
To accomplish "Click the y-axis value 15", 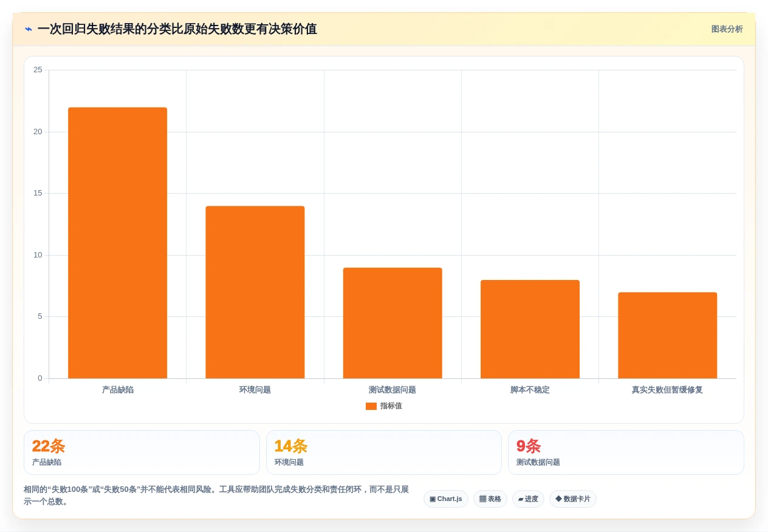I will pyautogui.click(x=38, y=193).
